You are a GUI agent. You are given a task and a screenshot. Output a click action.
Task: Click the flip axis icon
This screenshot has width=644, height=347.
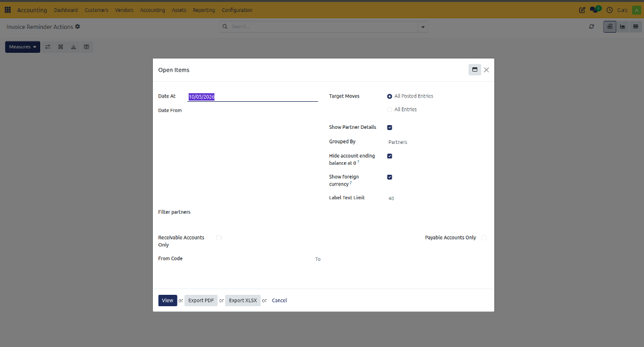48,47
